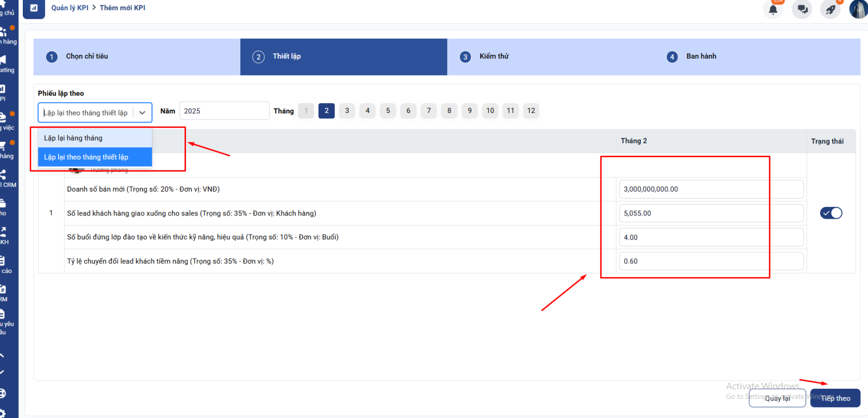Image resolution: width=868 pixels, height=418 pixels.
Task: Open the CRM share icon in sidebar
Action: [x=3, y=175]
